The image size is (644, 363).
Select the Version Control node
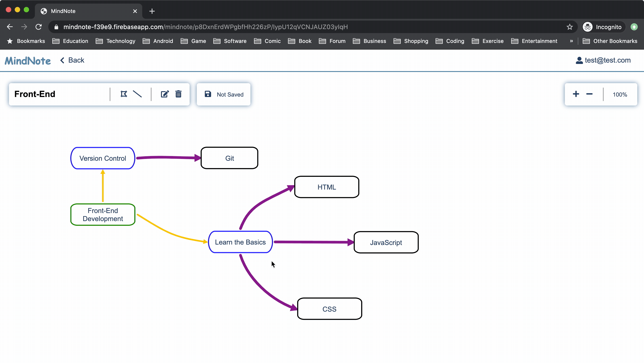point(103,158)
